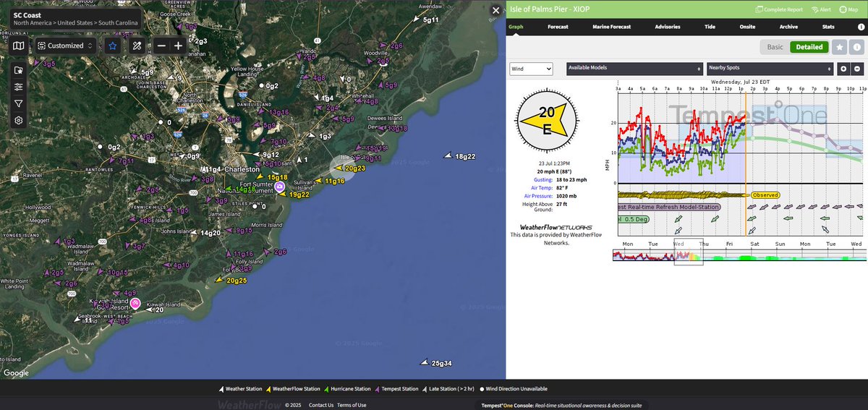Zoom out the graph with the minus button
The width and height of the screenshot is (868, 410).
point(857,69)
